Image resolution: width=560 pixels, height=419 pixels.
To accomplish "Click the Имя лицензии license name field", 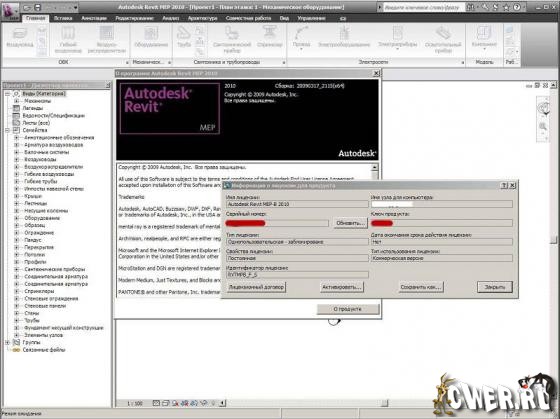I will [297, 204].
